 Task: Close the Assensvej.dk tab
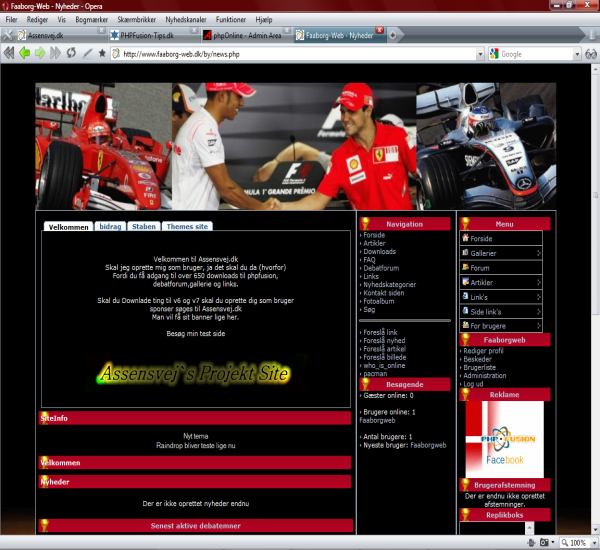tap(101, 30)
